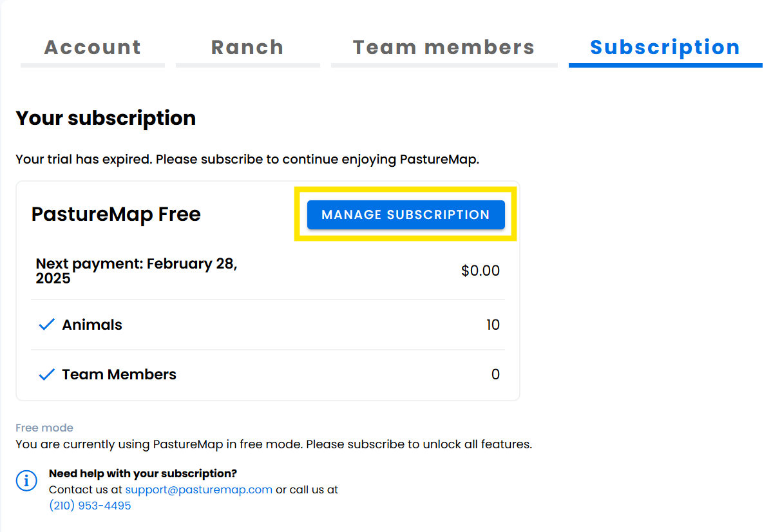The width and height of the screenshot is (771, 532).
Task: Click the circled info icon
Action: (x=26, y=480)
